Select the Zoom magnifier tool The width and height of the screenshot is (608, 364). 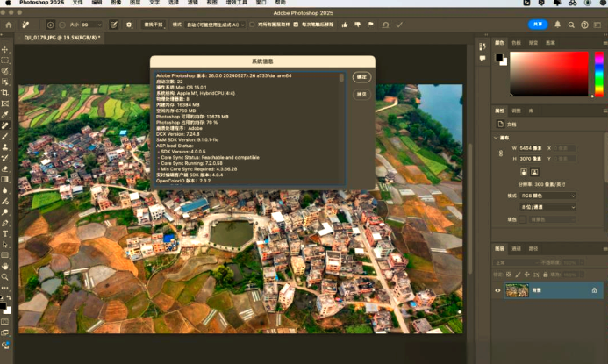[5, 276]
